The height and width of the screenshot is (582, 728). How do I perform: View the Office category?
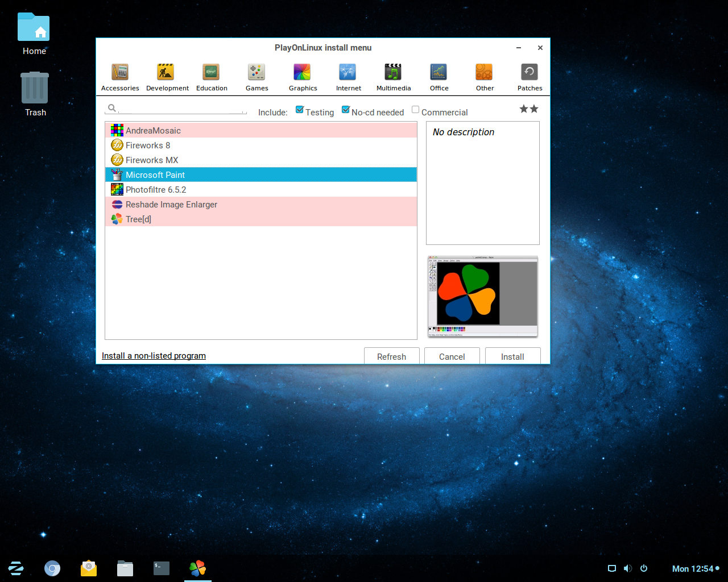[439, 77]
